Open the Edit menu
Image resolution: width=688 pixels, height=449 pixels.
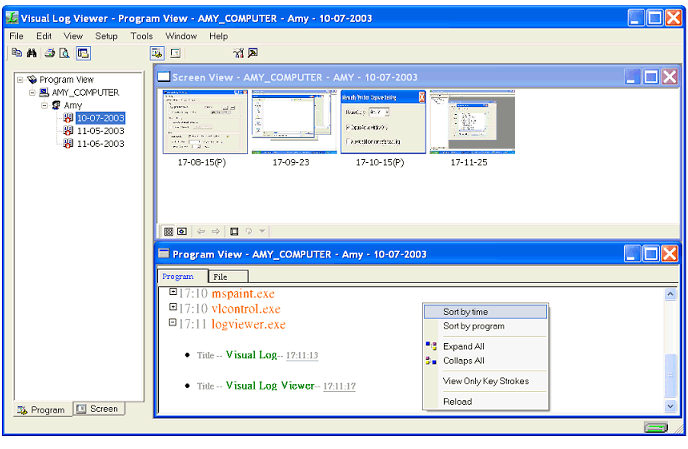click(x=43, y=36)
